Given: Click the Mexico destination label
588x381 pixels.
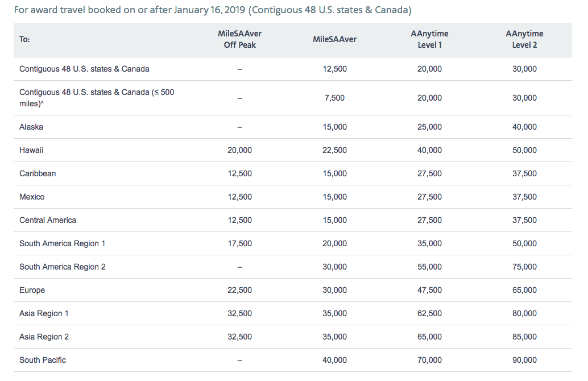Looking at the screenshot, I should (x=32, y=197).
